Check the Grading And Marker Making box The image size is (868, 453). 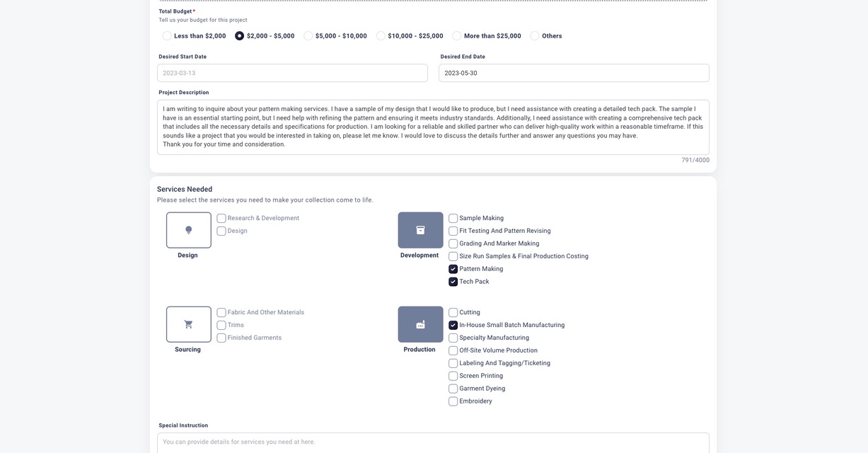pos(453,244)
